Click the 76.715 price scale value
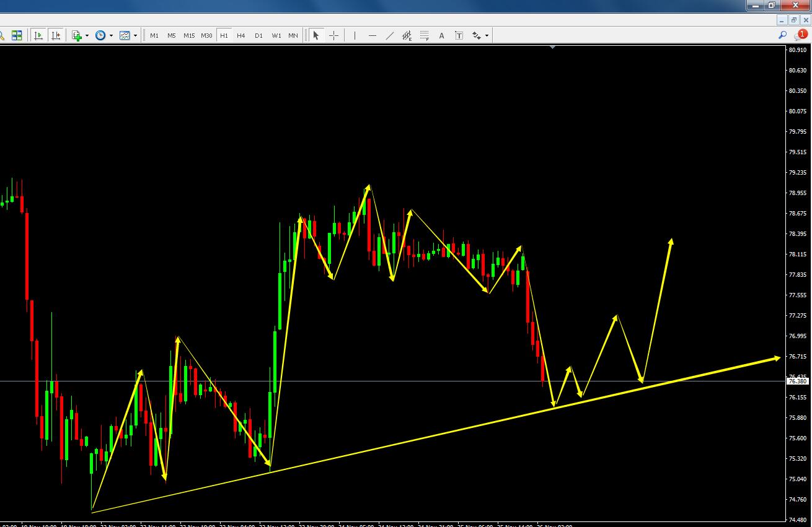Viewport: 812px width, 527px height. [797, 357]
